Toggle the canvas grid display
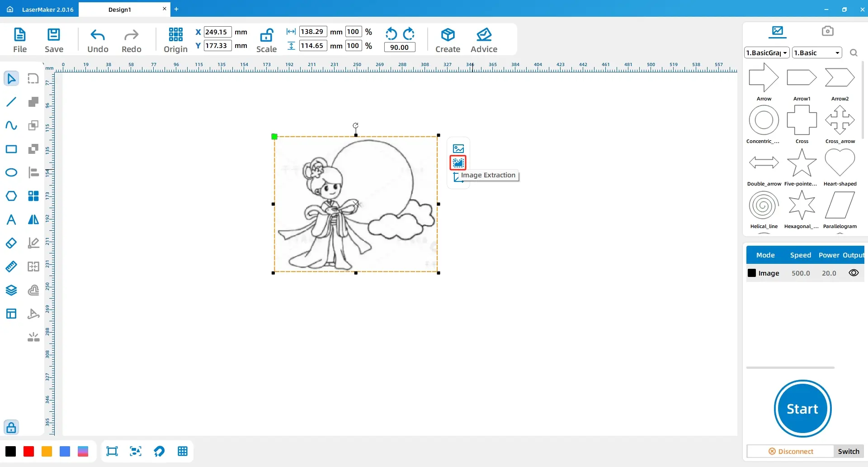The image size is (868, 467). [x=183, y=451]
